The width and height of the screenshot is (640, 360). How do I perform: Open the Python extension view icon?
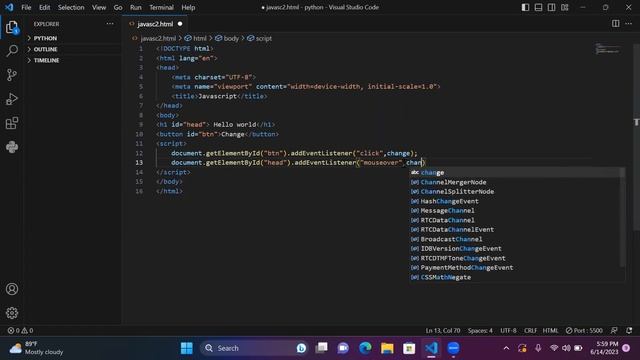point(12,147)
